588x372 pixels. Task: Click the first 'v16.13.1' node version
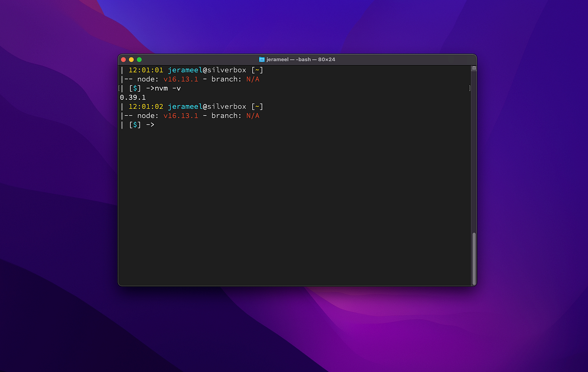[x=181, y=79]
